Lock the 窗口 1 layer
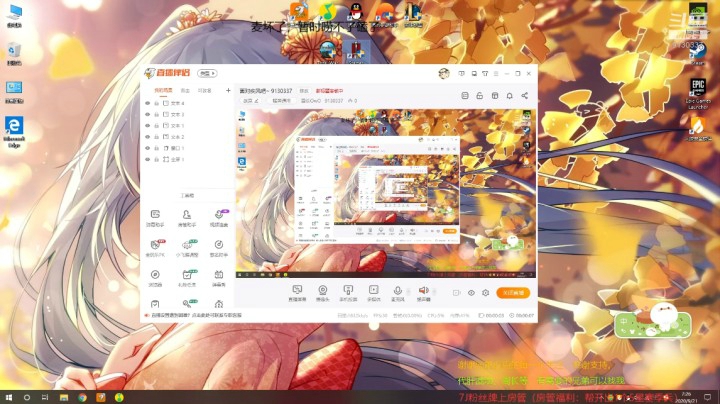This screenshot has height=404, width=720. (x=157, y=148)
